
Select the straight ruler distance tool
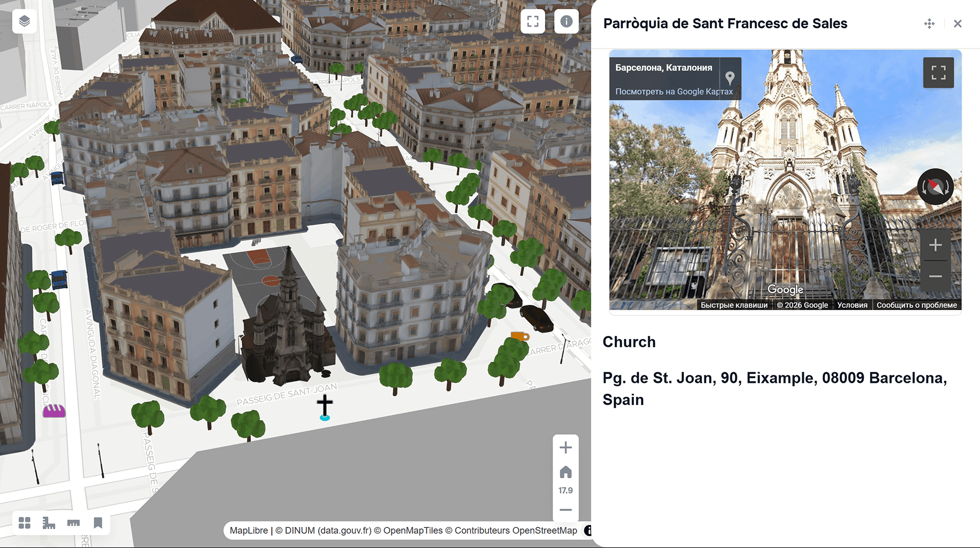pos(73,523)
